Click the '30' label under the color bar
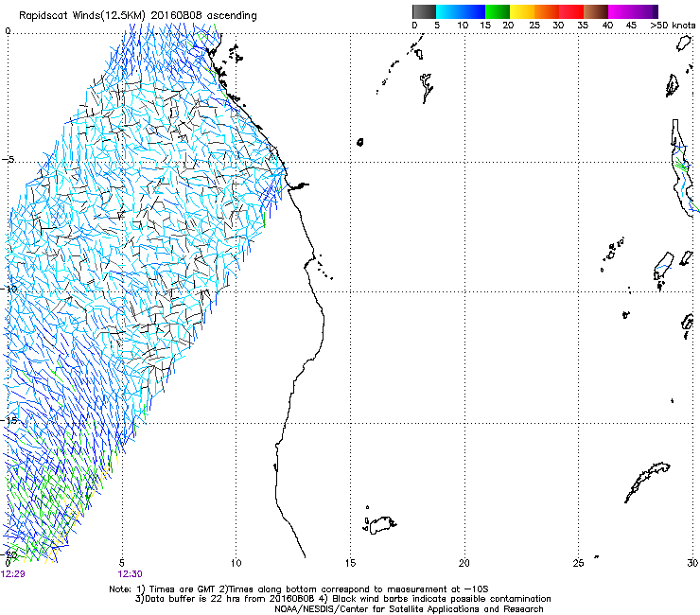The width and height of the screenshot is (700, 615). (558, 26)
